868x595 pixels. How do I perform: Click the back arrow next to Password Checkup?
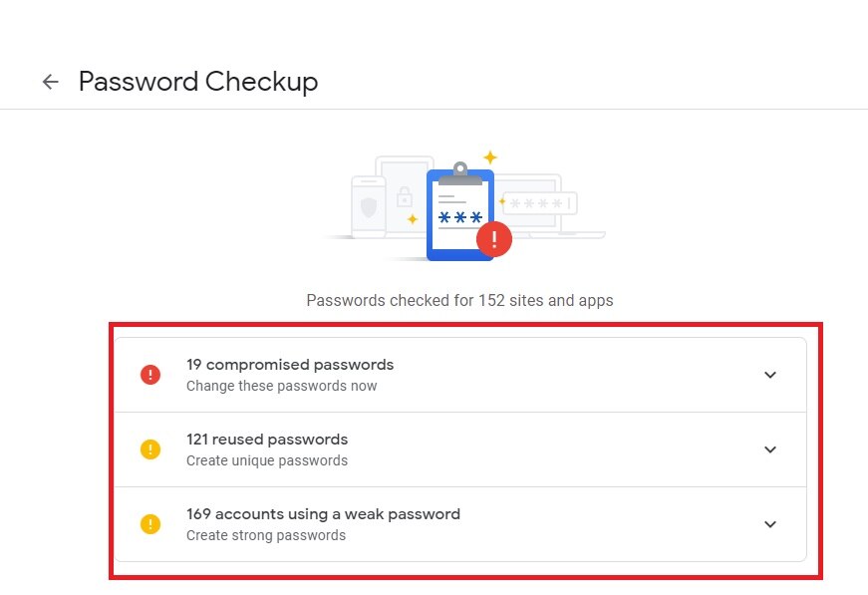click(49, 81)
